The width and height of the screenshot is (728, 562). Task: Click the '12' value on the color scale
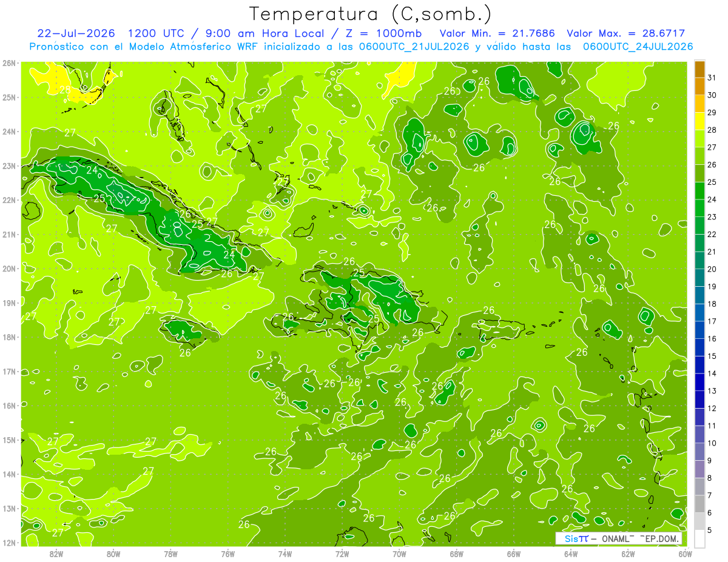click(712, 408)
